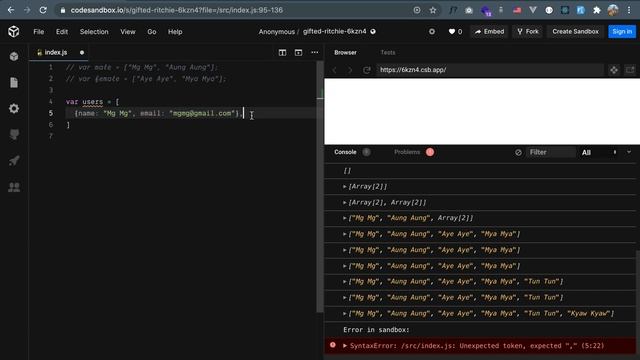Click the Chrome back arrow
Screen dimensions: 640x360
tap(11, 10)
